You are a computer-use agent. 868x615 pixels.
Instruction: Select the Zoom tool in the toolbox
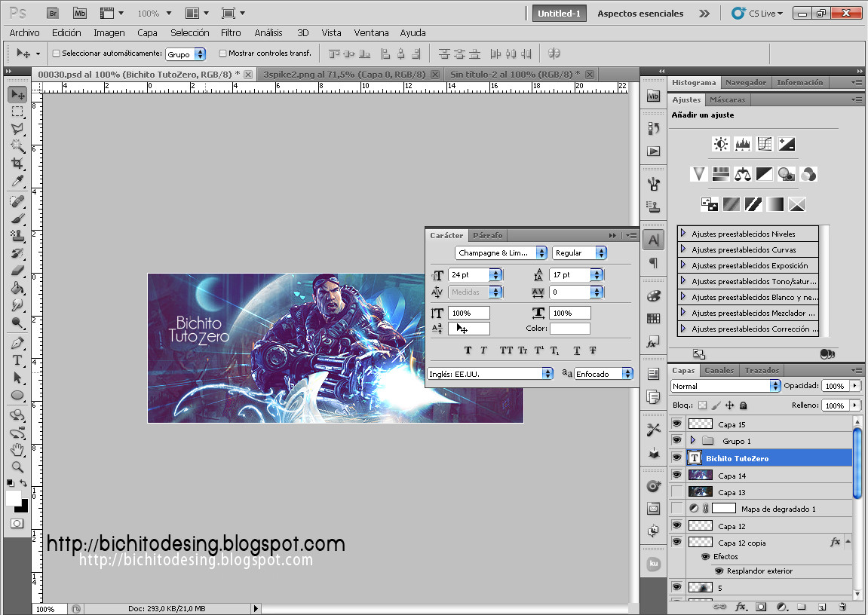(x=17, y=467)
